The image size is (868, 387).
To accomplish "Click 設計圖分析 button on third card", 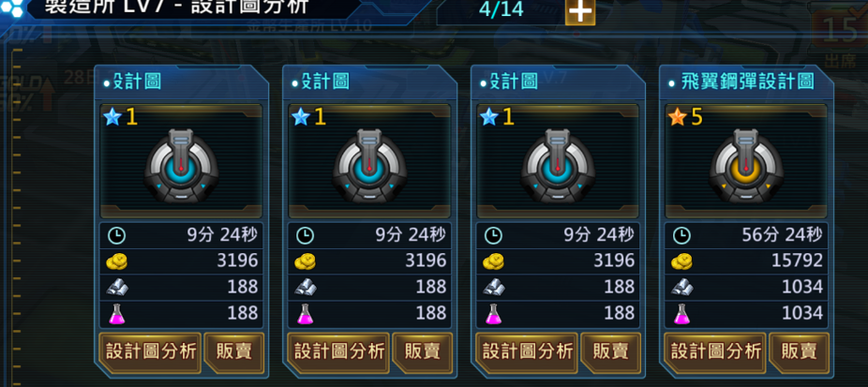I will (x=527, y=352).
